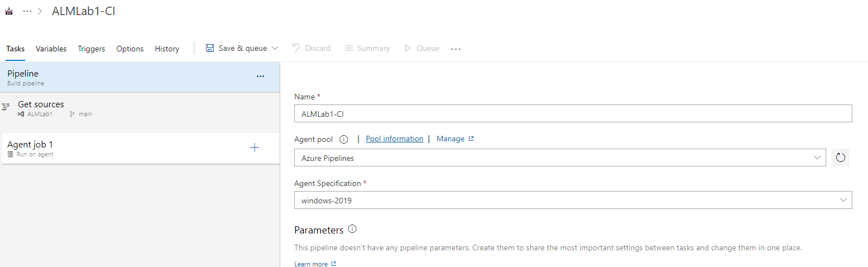Add a task to Agent job 1
The width and height of the screenshot is (868, 267).
pos(255,147)
